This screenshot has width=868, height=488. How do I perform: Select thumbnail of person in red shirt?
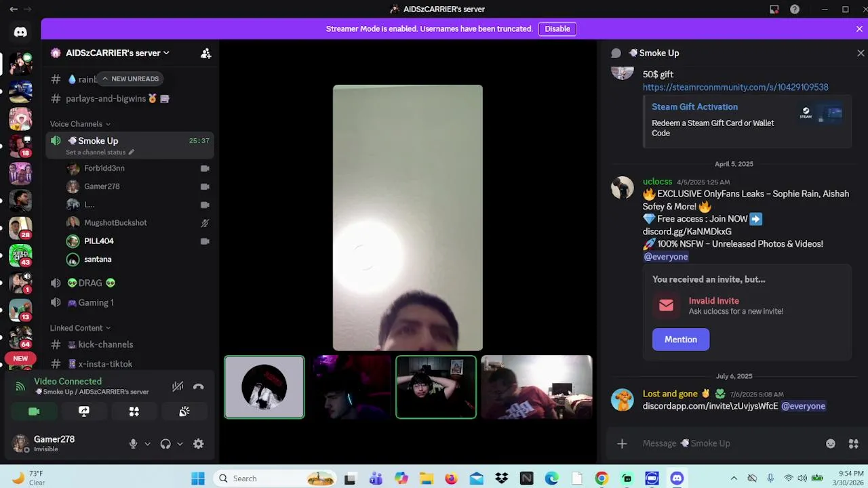(x=536, y=388)
